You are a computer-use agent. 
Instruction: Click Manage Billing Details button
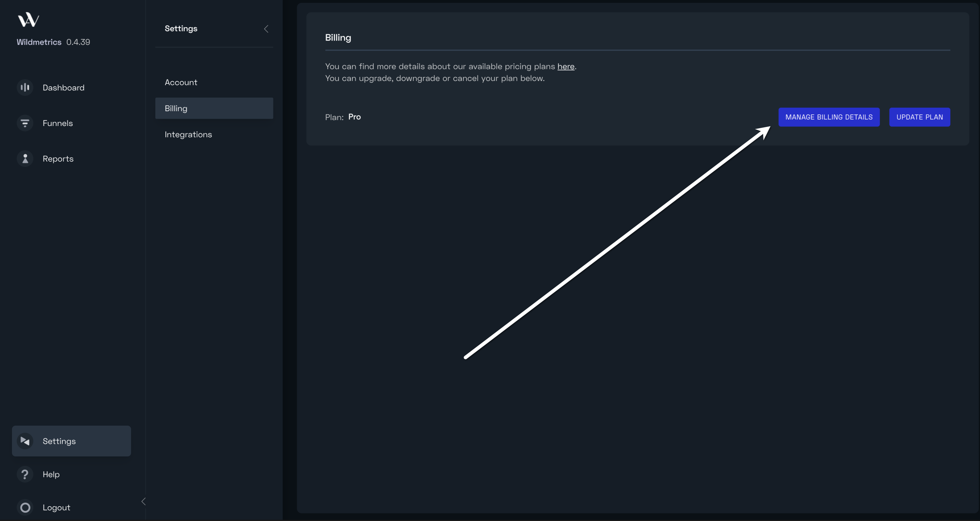click(x=829, y=117)
